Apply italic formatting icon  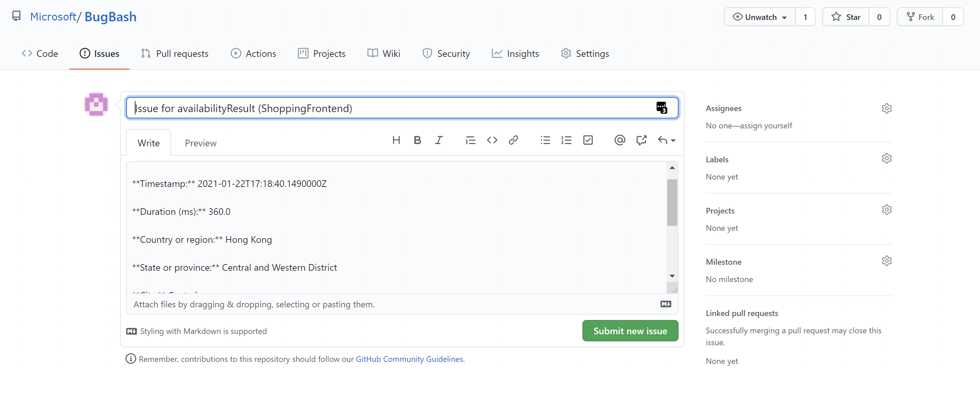click(439, 140)
